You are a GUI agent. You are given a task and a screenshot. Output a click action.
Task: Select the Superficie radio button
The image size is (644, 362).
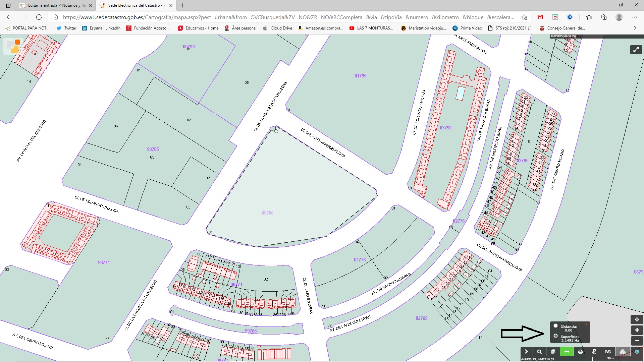click(x=556, y=336)
